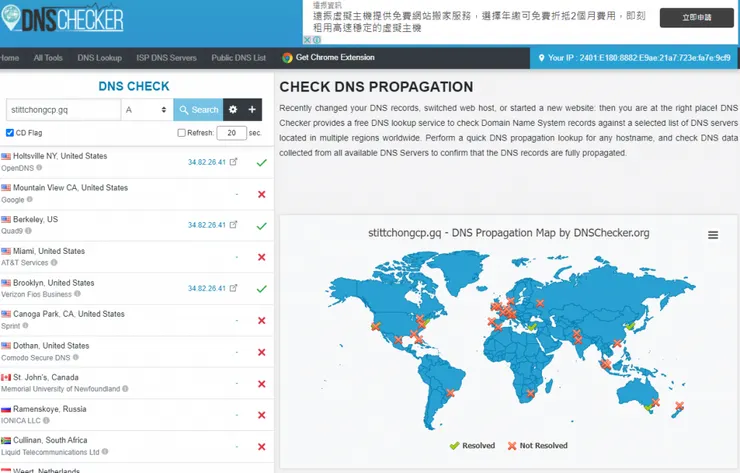
Task: Open the ISP DNS Servers menu item
Action: point(166,58)
